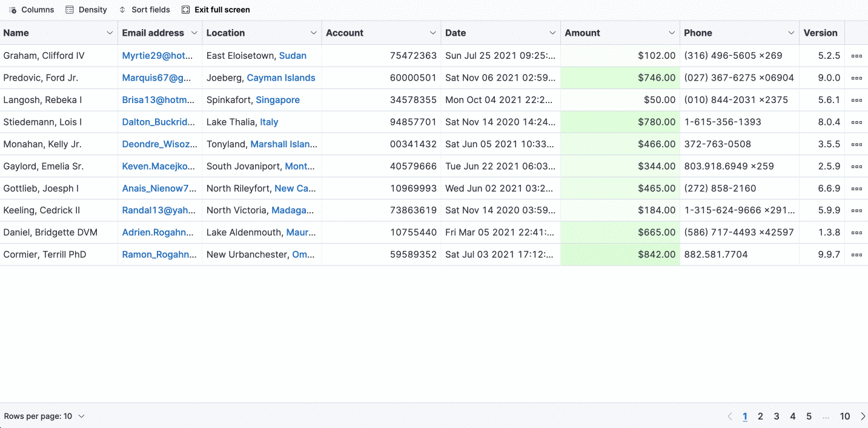
Task: Open the Rows per page dropdown
Action: pos(44,416)
